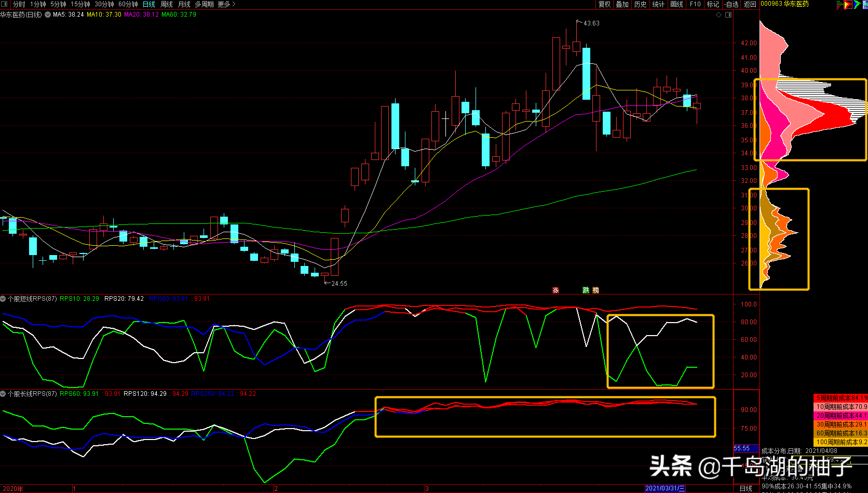This screenshot has width=868, height=493.
Task: Click the RPS20: 79.42 value
Action: coord(124,299)
